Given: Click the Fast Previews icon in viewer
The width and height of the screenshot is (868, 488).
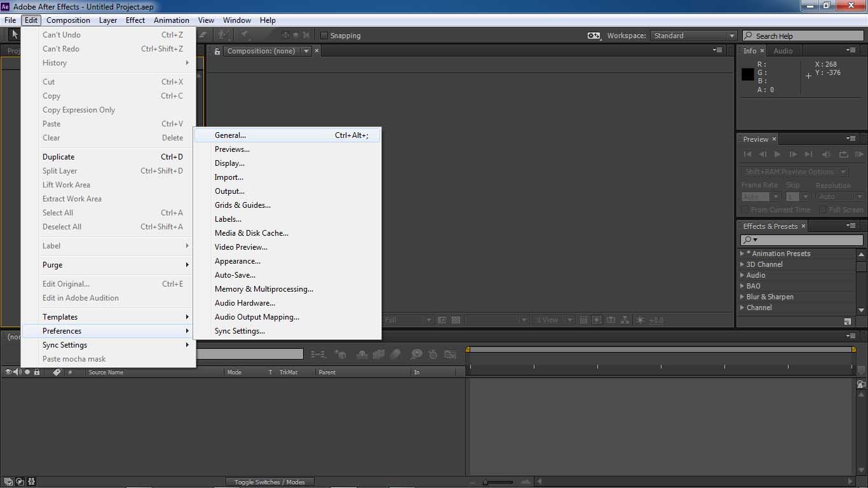Looking at the screenshot, I should point(597,320).
